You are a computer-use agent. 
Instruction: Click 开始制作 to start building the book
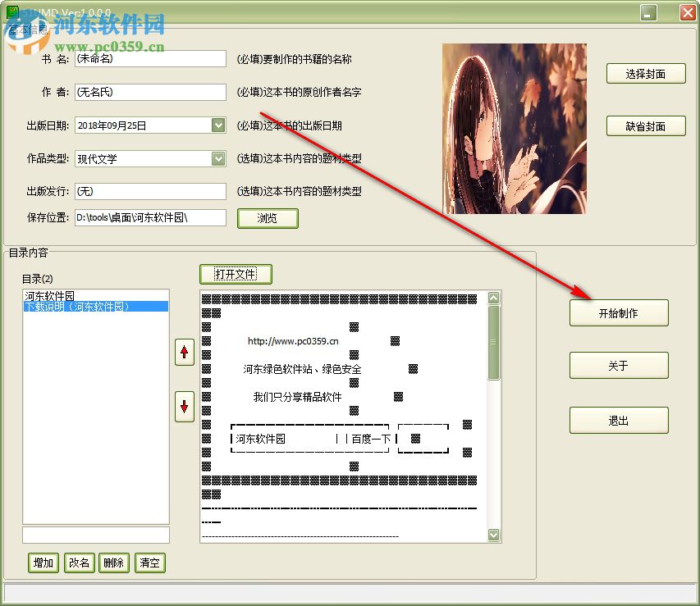(618, 312)
